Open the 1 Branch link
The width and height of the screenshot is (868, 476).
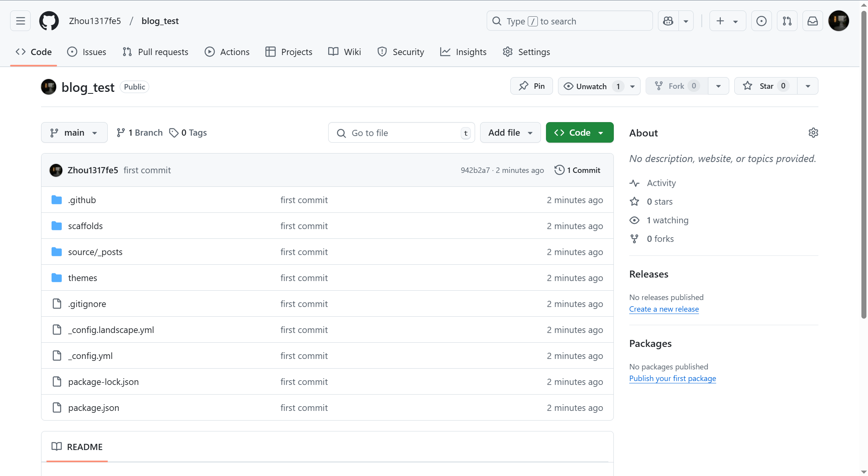click(139, 133)
